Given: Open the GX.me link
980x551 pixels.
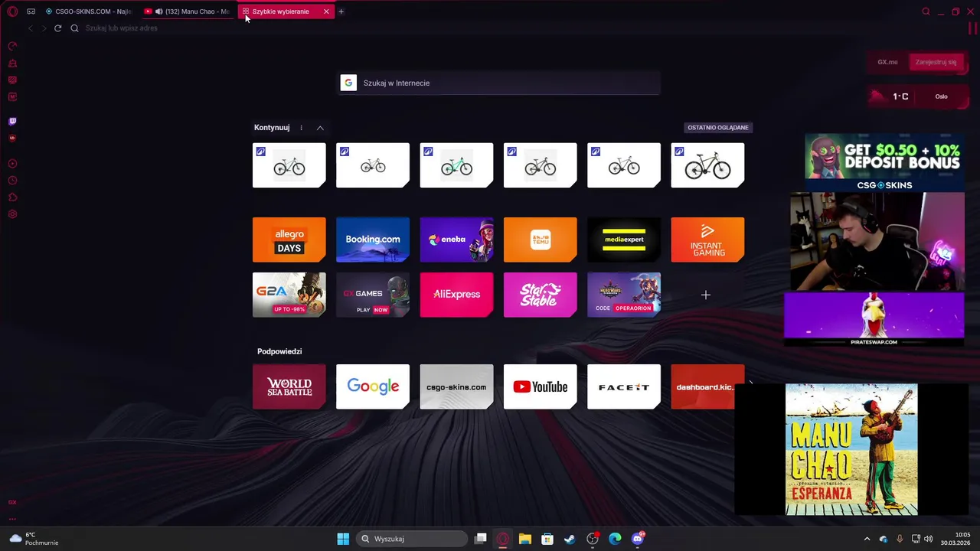Looking at the screenshot, I should click(887, 62).
